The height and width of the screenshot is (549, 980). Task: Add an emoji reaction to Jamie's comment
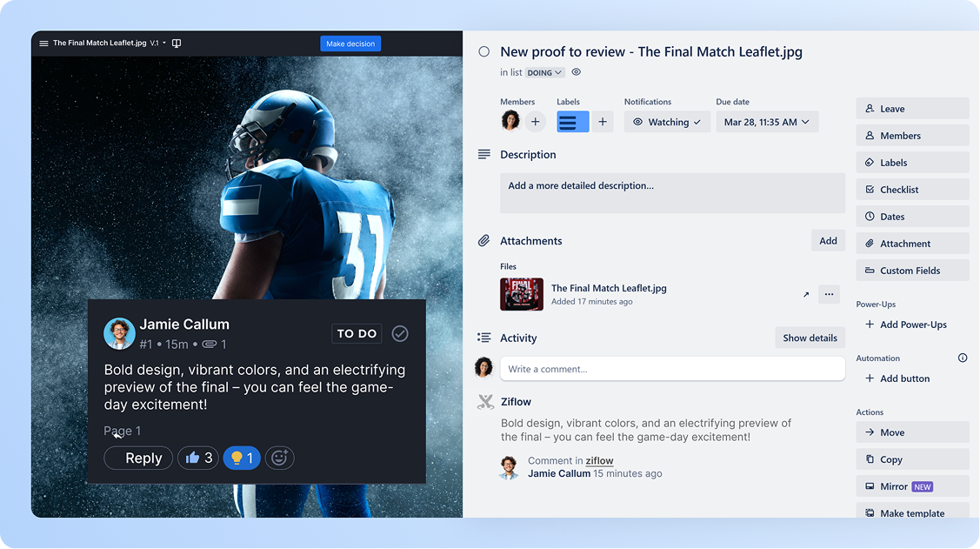pyautogui.click(x=279, y=458)
